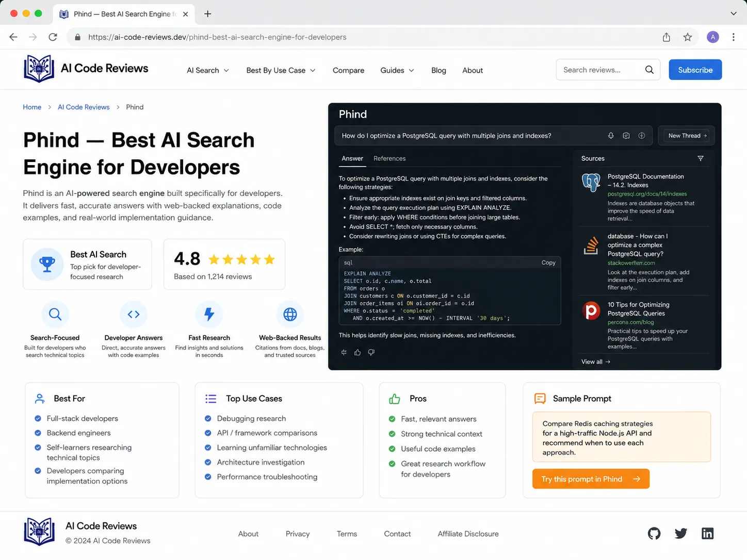Open the footer About link
This screenshot has width=747, height=560.
(x=248, y=534)
